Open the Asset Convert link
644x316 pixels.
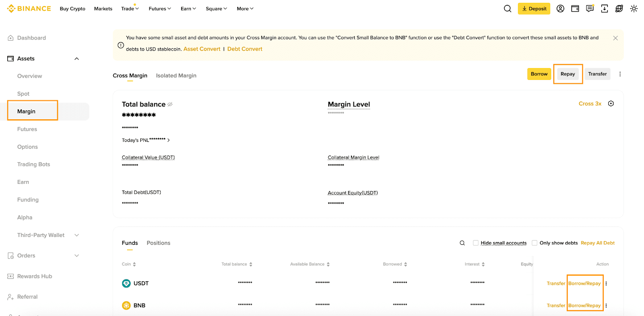202,49
